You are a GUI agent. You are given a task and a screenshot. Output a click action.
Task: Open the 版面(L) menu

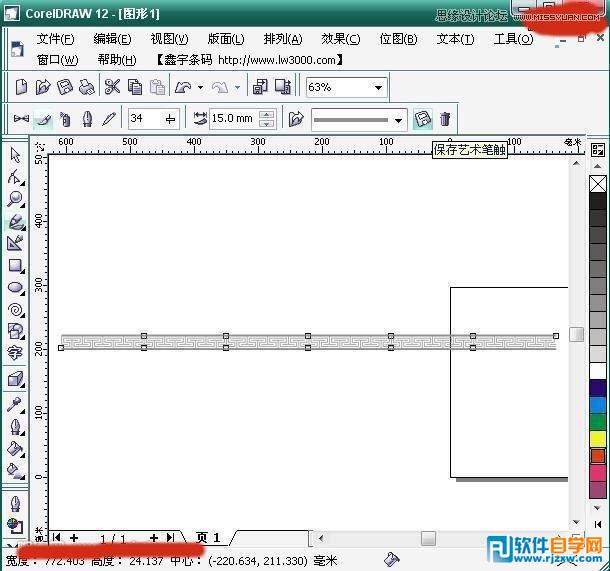[x=226, y=39]
